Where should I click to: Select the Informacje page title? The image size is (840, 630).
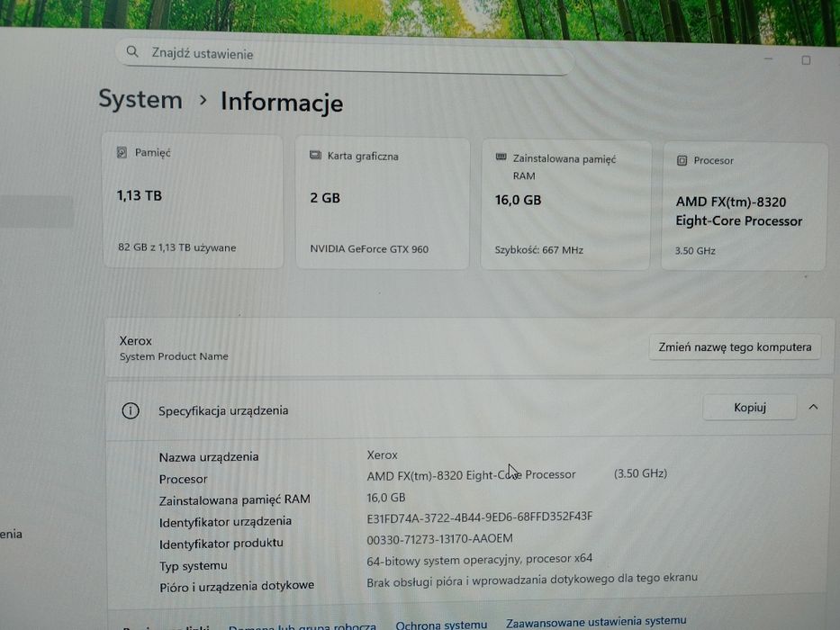coord(282,102)
